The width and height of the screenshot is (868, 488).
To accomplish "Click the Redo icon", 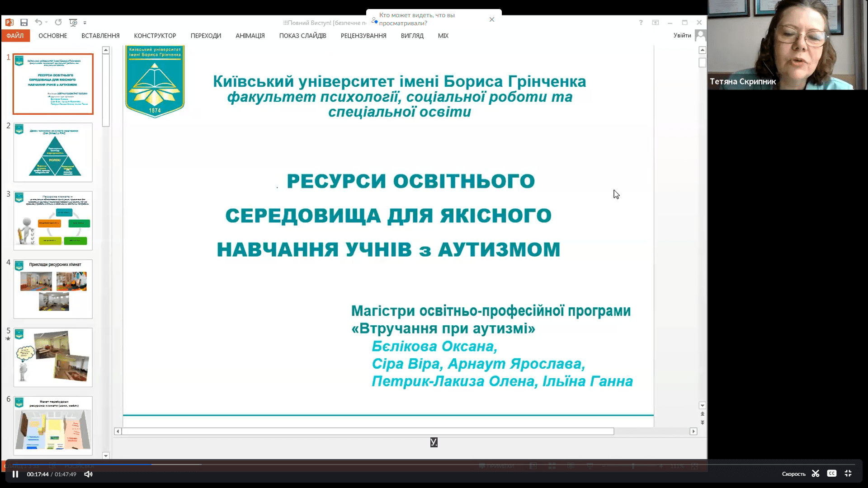I will [58, 22].
